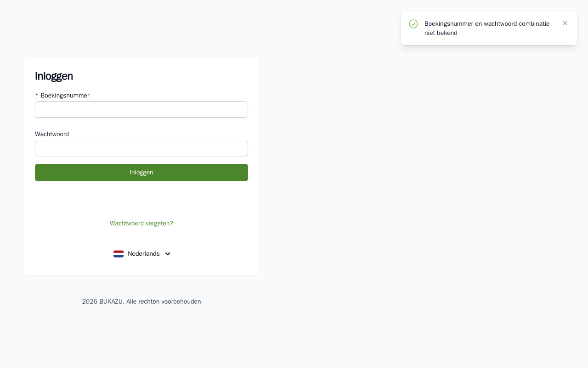
Task: Click the word BUKAZU in the footer
Action: click(x=111, y=302)
